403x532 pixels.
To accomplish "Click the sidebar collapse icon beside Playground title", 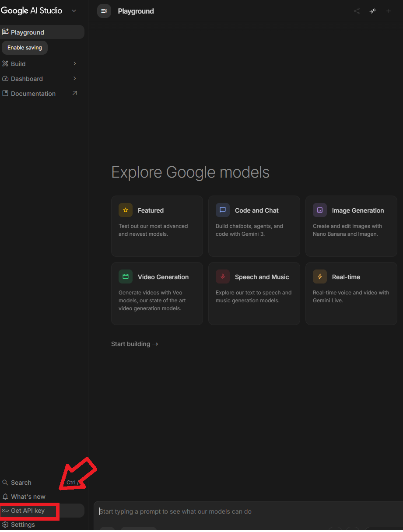I will click(104, 11).
